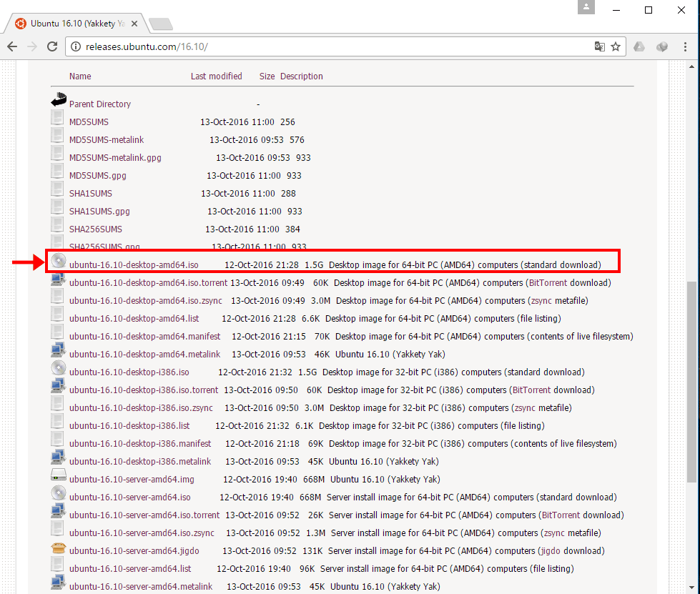The height and width of the screenshot is (594, 700).
Task: Click the ubuntu-16.10-desktop-amd64.metalink link
Action: coord(144,354)
